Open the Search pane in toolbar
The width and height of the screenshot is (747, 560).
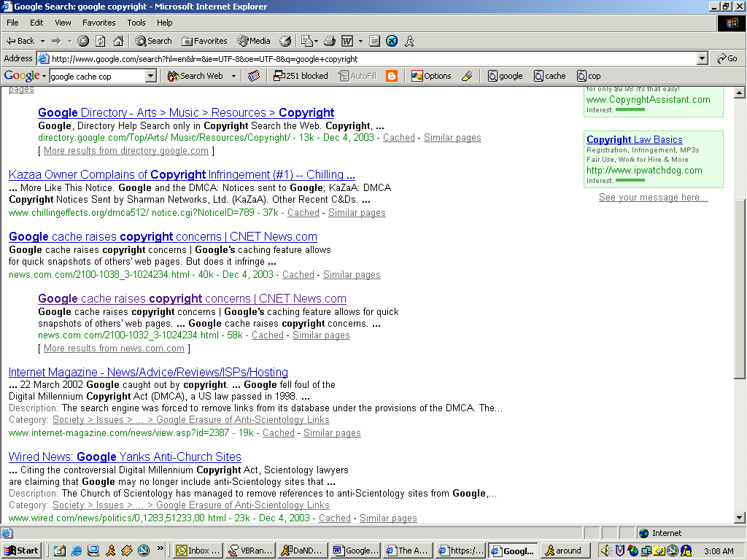[x=153, y=41]
